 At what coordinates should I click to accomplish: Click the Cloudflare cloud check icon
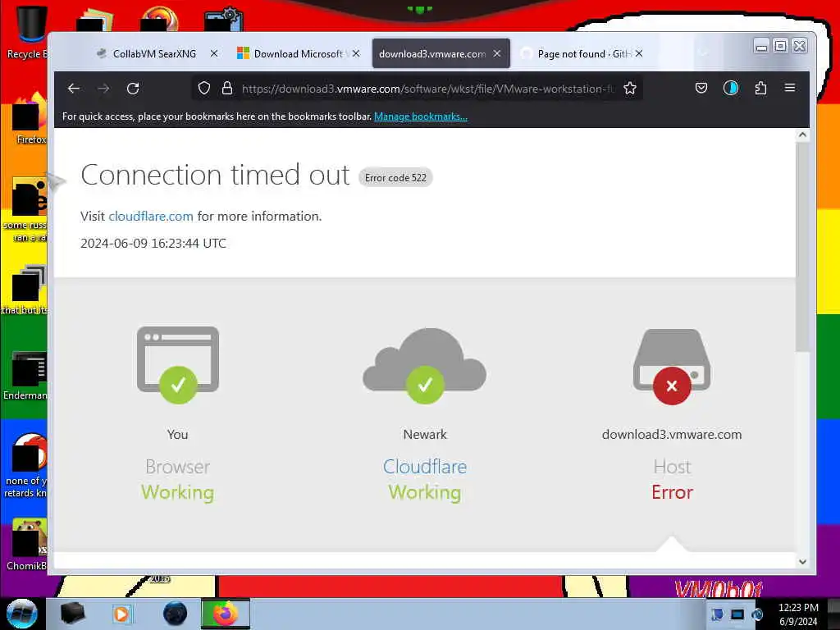[425, 366]
